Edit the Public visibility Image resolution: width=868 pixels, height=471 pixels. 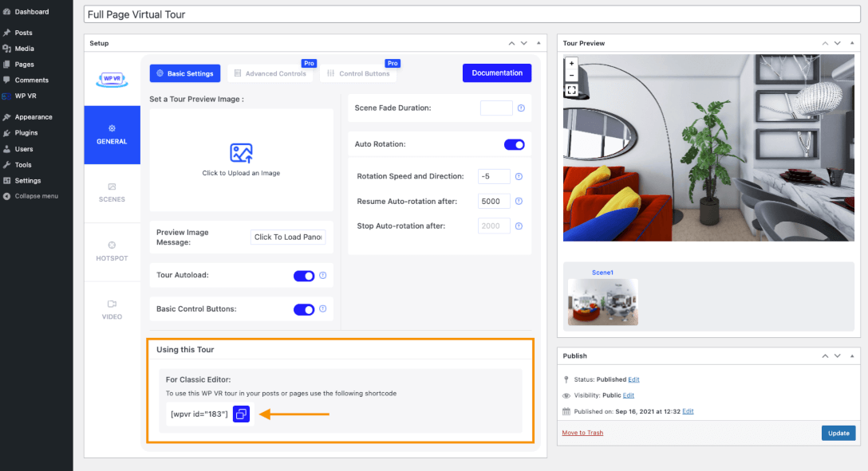tap(629, 395)
